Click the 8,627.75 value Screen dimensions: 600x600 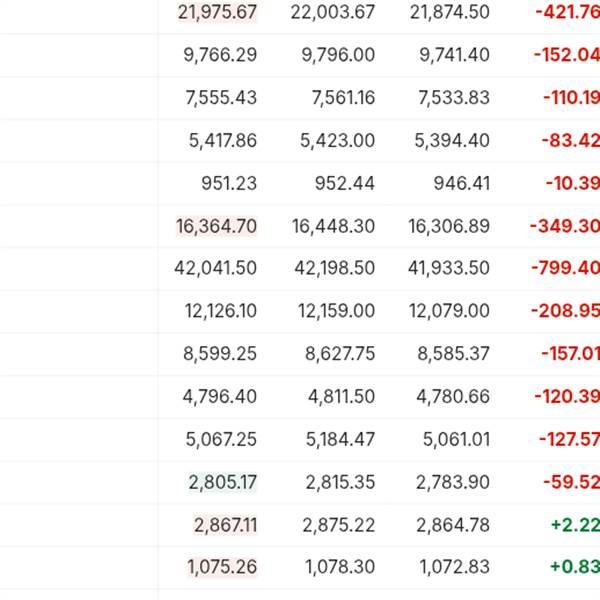pyautogui.click(x=339, y=354)
